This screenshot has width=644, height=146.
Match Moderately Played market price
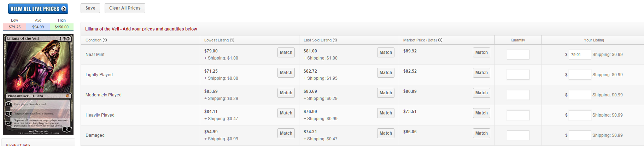coord(481,93)
